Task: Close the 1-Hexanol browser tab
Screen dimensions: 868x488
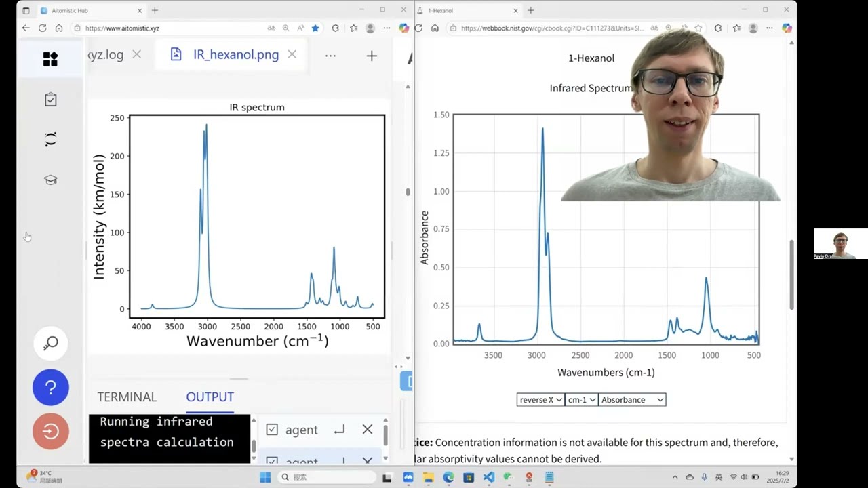Action: 515,10
